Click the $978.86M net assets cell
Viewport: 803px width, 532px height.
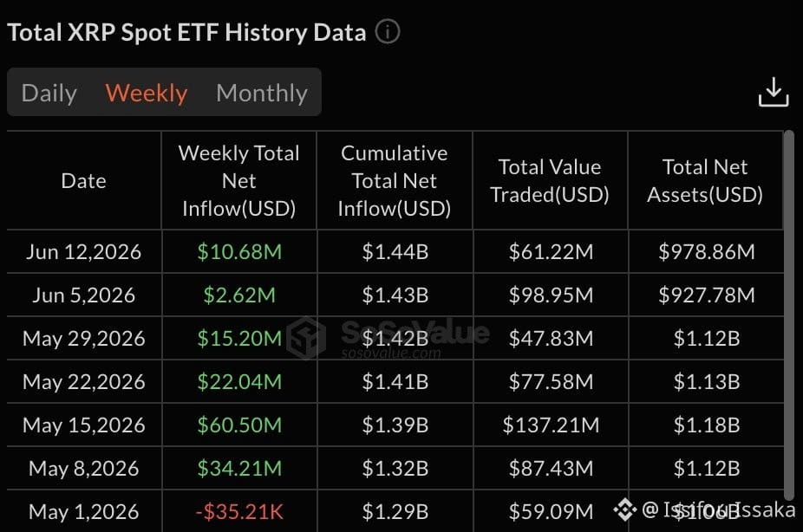pos(707,251)
